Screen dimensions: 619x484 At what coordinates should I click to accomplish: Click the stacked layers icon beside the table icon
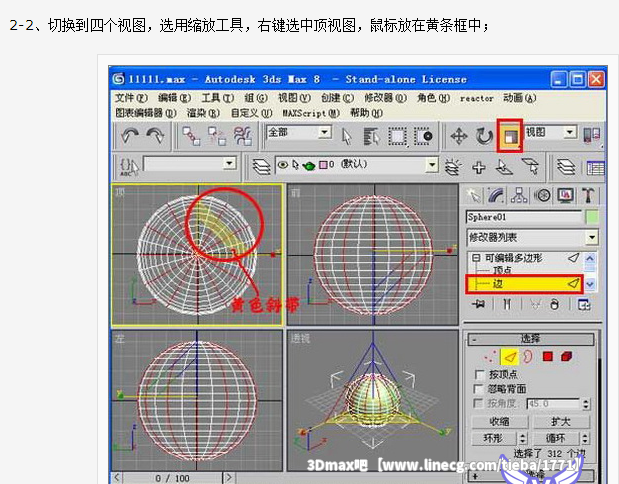point(566,167)
